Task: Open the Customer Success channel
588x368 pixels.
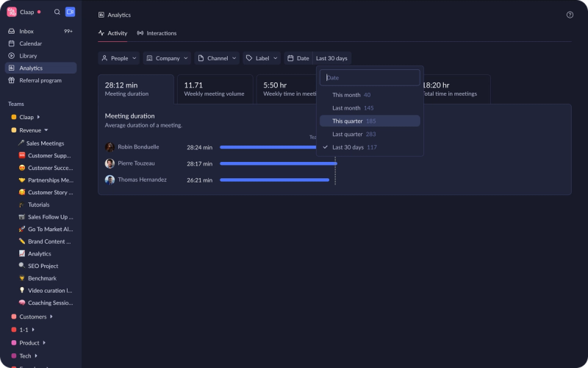Action: 46,168
